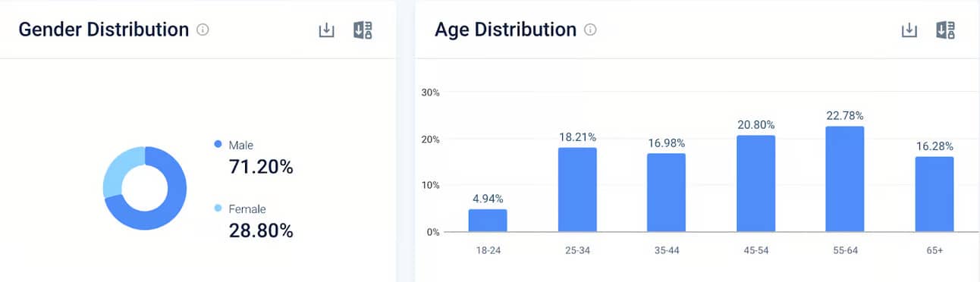Select the 65+ age bar
980x282 pixels.
pyautogui.click(x=934, y=194)
